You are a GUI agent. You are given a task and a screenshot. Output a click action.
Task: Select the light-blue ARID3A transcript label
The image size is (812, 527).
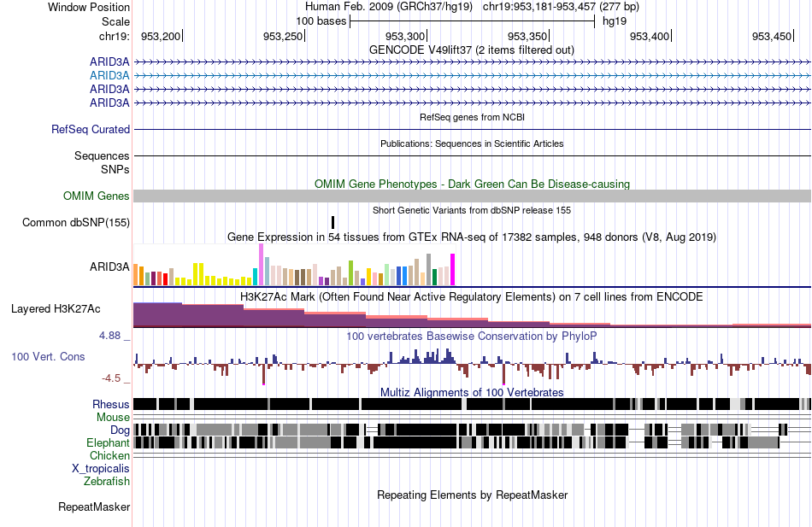pos(109,75)
